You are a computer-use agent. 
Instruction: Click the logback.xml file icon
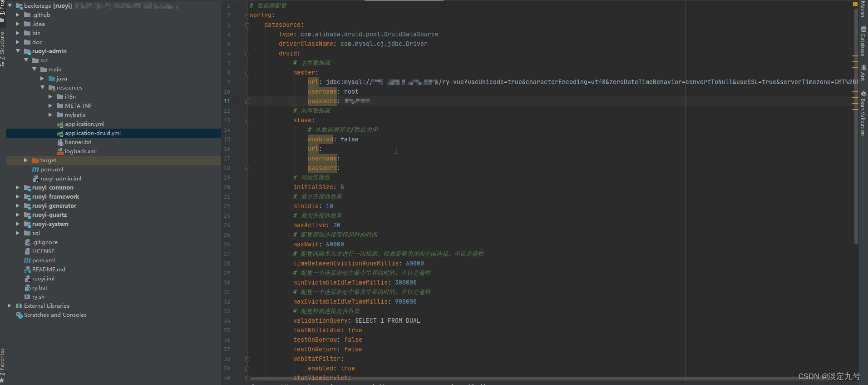tap(60, 151)
